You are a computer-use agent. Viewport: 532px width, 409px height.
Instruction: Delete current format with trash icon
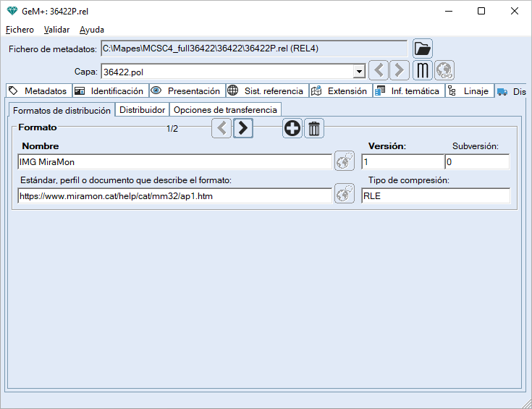pyautogui.click(x=314, y=129)
